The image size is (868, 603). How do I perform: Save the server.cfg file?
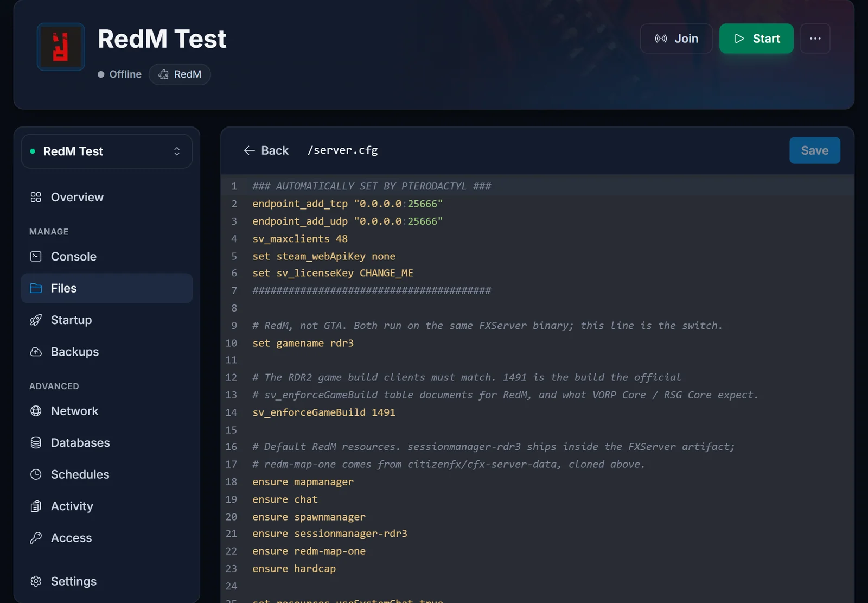pos(815,150)
